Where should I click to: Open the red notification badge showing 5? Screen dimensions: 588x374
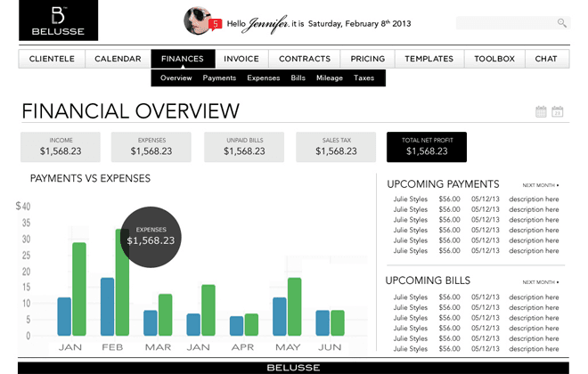pyautogui.click(x=216, y=24)
